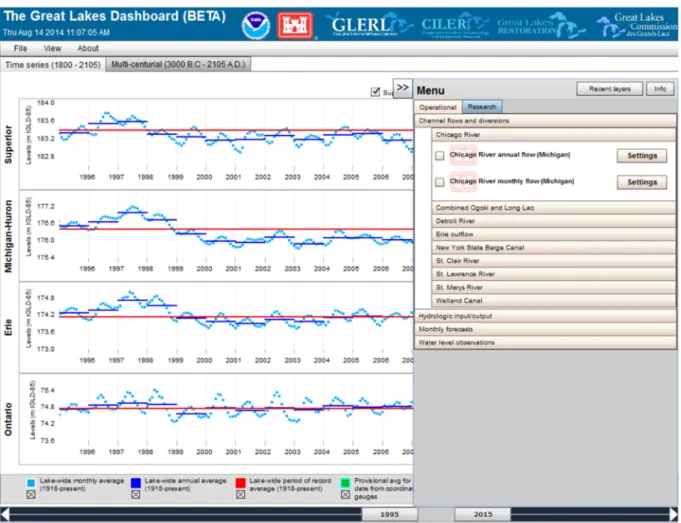Open Settings for Chicago River monthly flow

(x=642, y=182)
